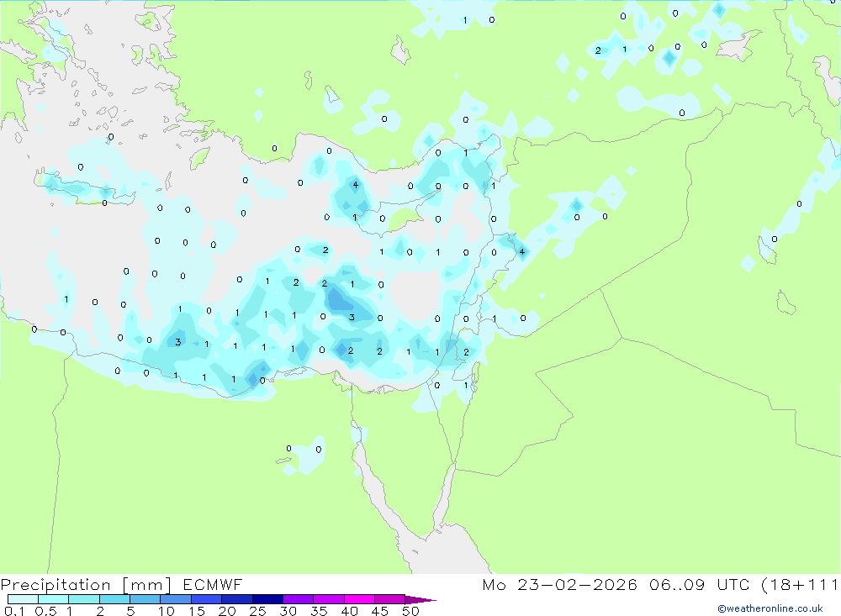Choose the 15–20 mm legend color swatch
This screenshot has height=616, width=841.
206,599
